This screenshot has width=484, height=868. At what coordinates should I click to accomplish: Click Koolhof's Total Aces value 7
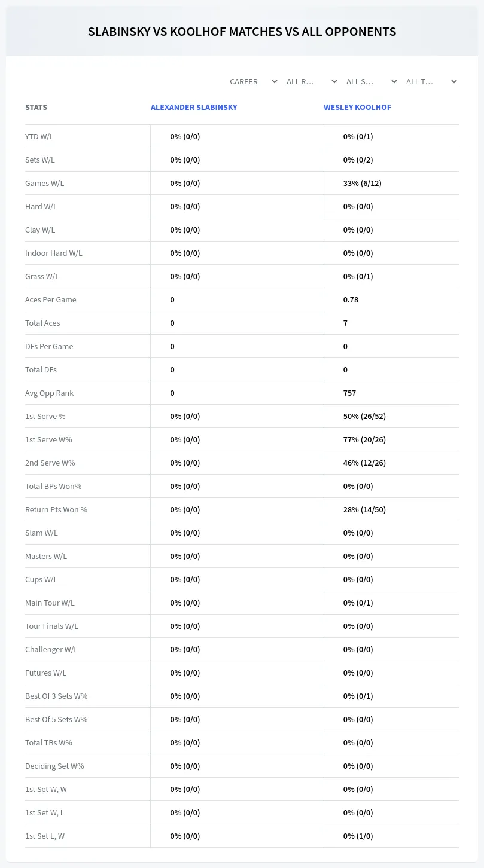(345, 323)
